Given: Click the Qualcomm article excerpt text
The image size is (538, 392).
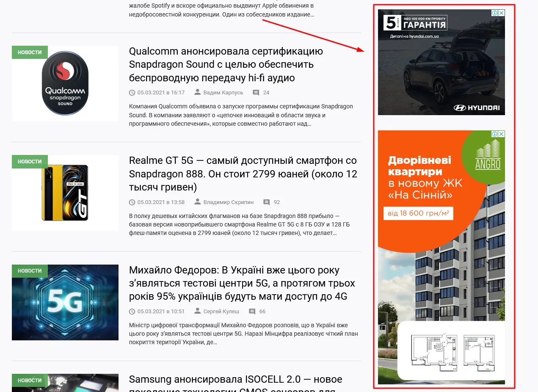Looking at the screenshot, I should pos(241,115).
